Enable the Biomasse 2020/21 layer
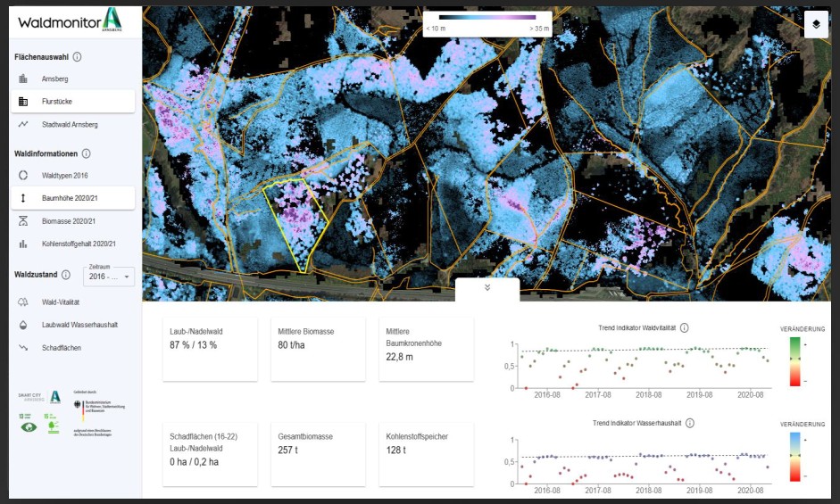 coord(68,221)
